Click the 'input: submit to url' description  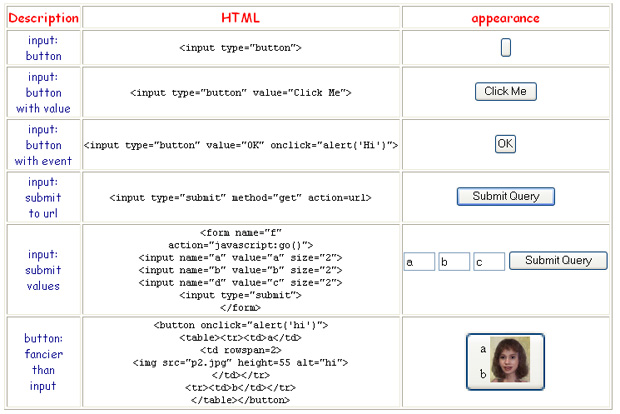[x=43, y=197]
